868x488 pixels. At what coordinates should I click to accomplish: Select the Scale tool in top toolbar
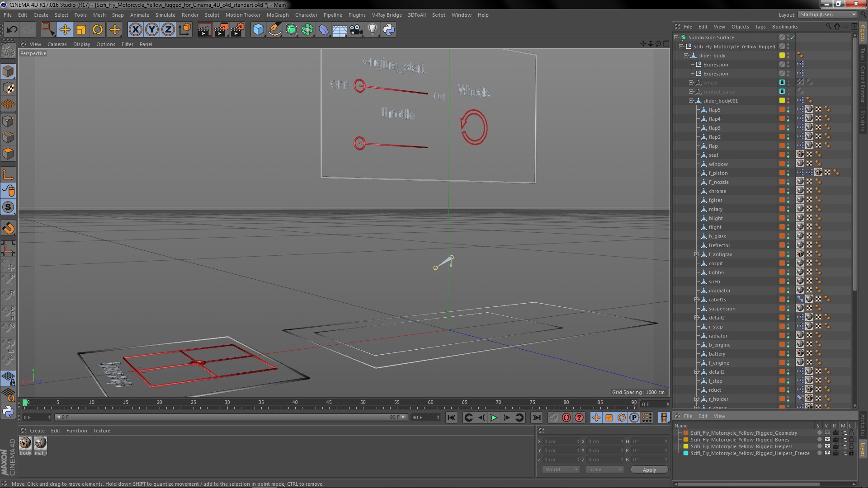(81, 30)
